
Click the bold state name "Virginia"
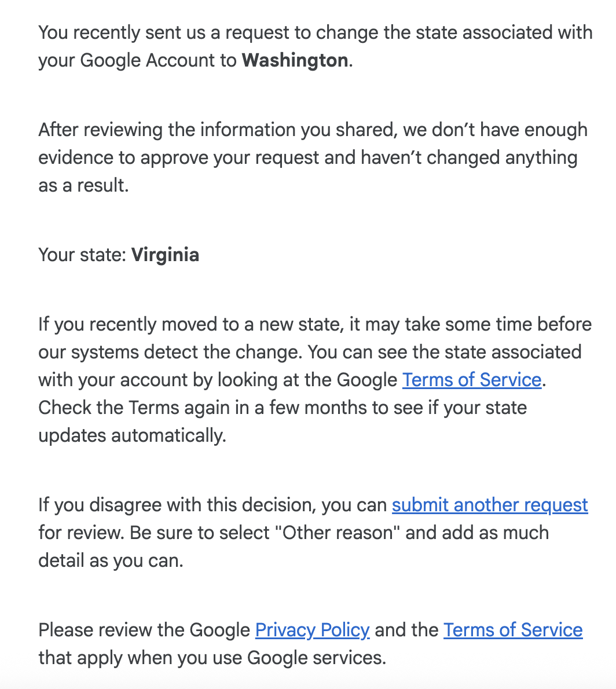click(165, 255)
